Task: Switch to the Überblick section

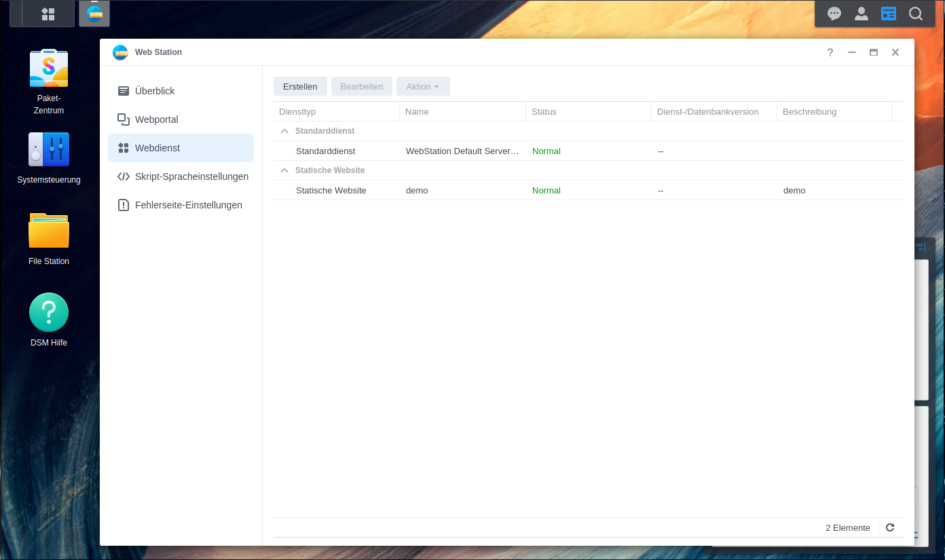Action: click(155, 91)
